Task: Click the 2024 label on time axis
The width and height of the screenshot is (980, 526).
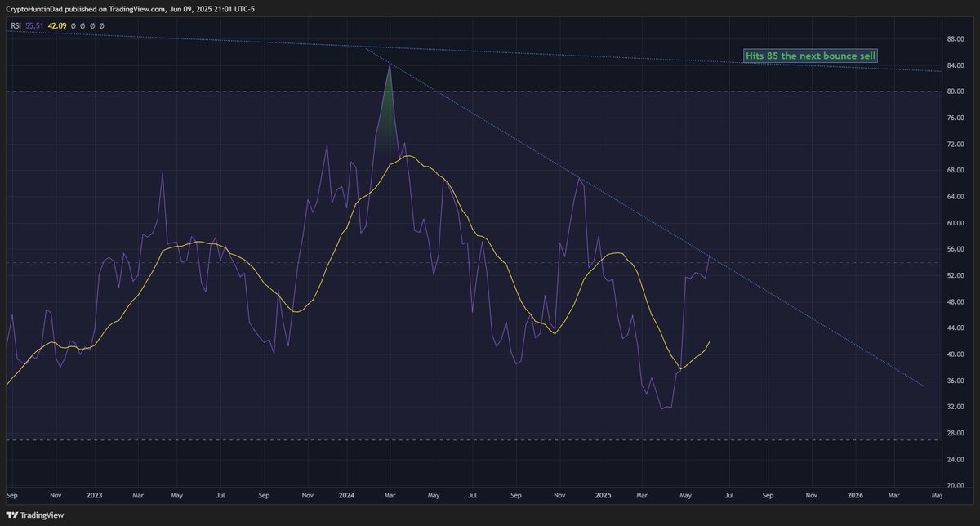Action: coord(347,495)
